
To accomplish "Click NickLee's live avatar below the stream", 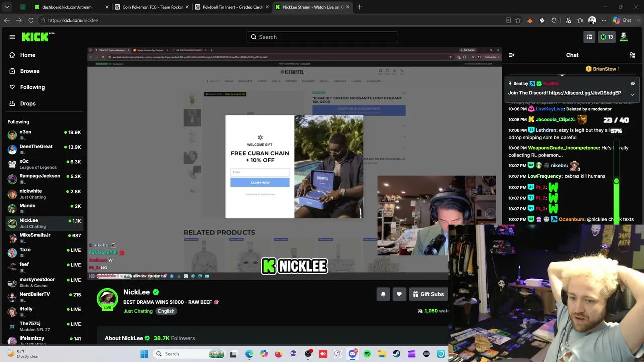I will (x=107, y=299).
